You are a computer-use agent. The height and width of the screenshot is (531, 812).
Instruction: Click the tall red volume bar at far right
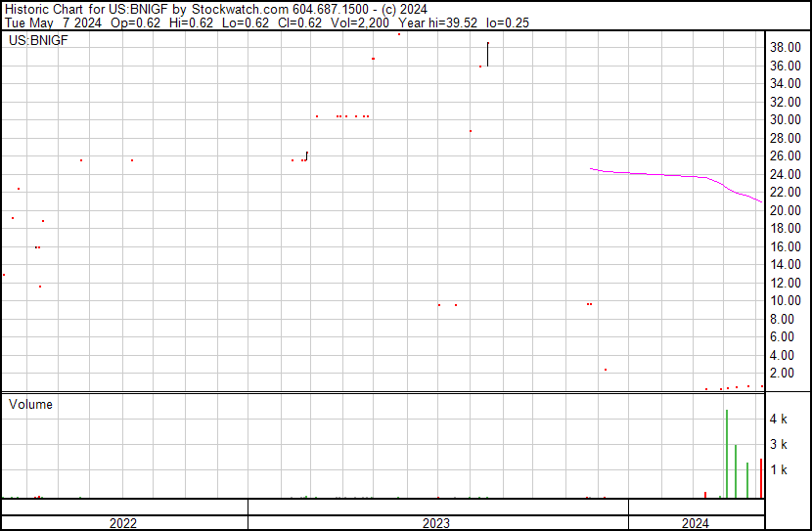[761, 478]
